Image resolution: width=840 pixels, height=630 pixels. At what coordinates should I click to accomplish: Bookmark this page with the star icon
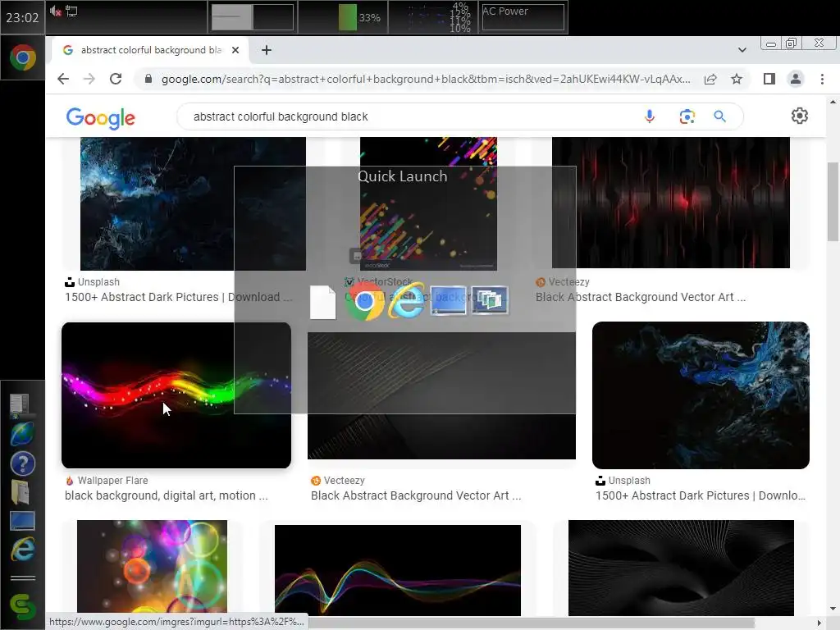pos(737,80)
